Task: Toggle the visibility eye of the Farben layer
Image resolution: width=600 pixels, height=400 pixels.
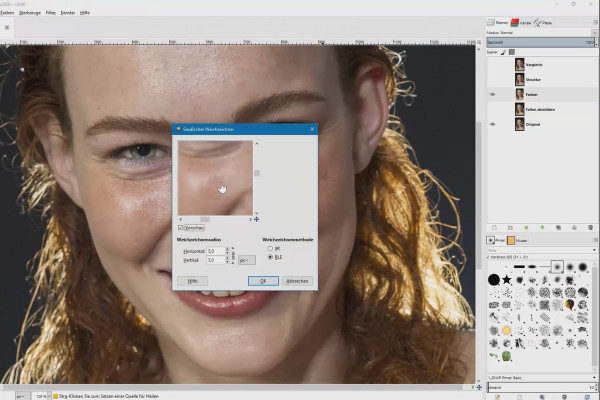Action: point(492,95)
